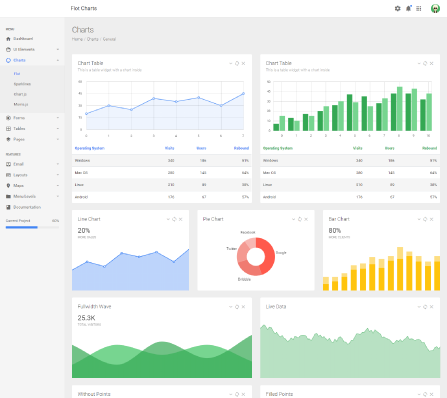Image resolution: width=447 pixels, height=398 pixels.
Task: Collapse the Pie Chart widget
Action: [293, 219]
